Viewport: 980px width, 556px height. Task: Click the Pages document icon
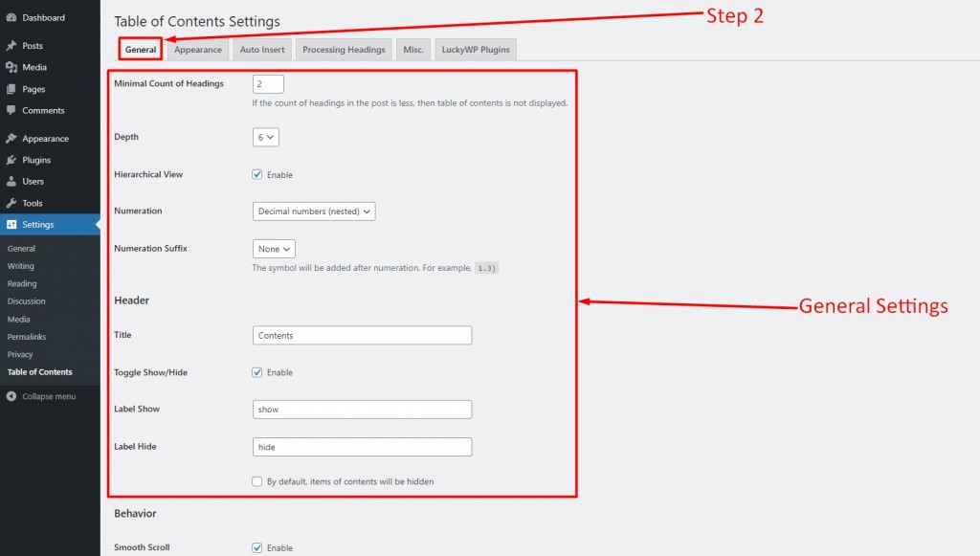pos(11,89)
